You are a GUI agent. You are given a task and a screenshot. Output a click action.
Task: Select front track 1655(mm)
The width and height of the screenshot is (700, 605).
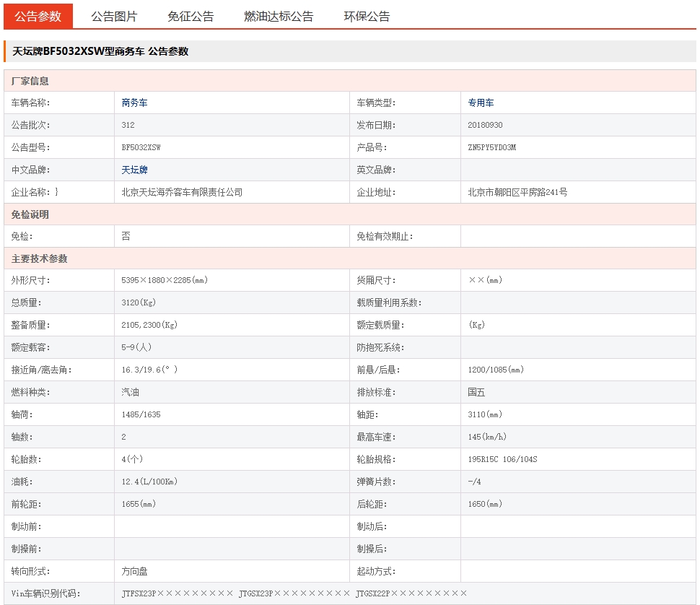[x=139, y=504]
